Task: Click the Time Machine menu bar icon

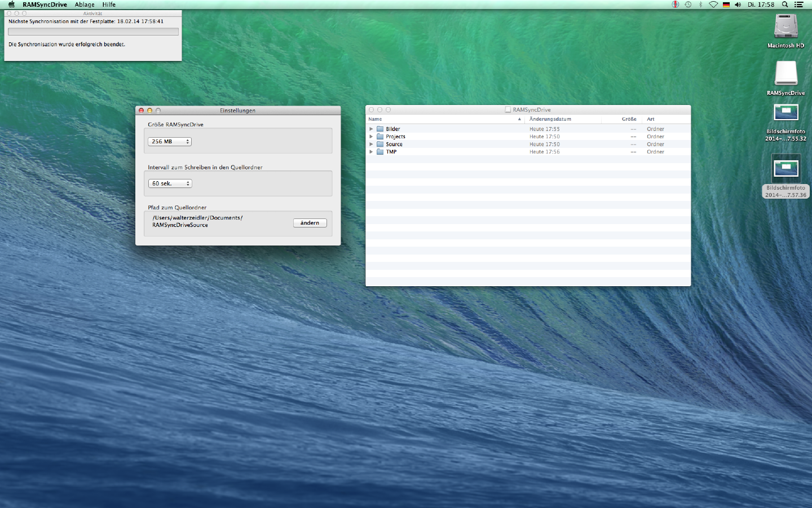Action: tap(688, 5)
